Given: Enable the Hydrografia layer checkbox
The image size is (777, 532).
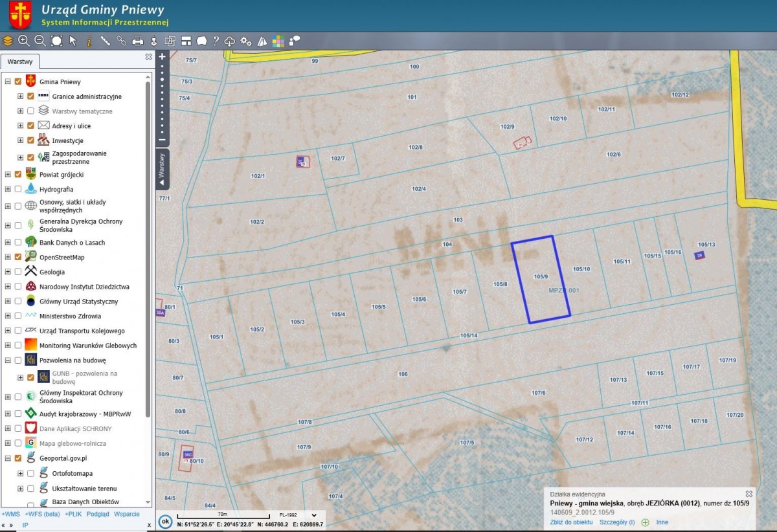Looking at the screenshot, I should point(18,189).
